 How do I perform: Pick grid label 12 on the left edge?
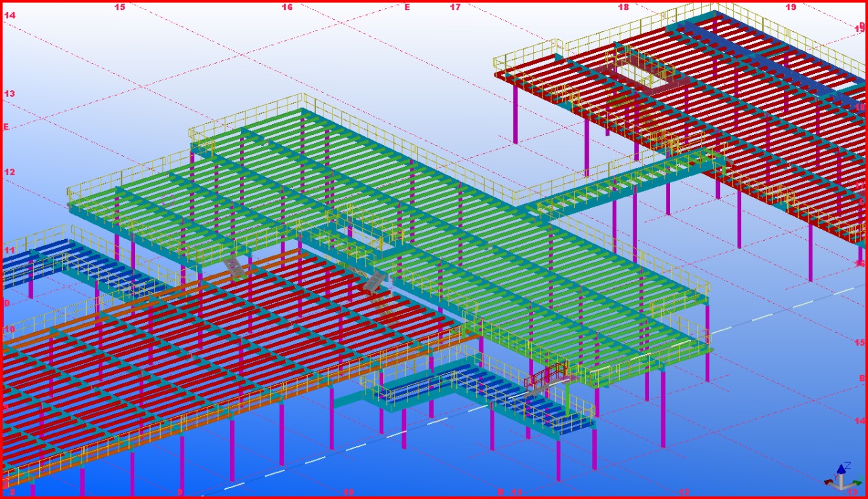pos(9,172)
